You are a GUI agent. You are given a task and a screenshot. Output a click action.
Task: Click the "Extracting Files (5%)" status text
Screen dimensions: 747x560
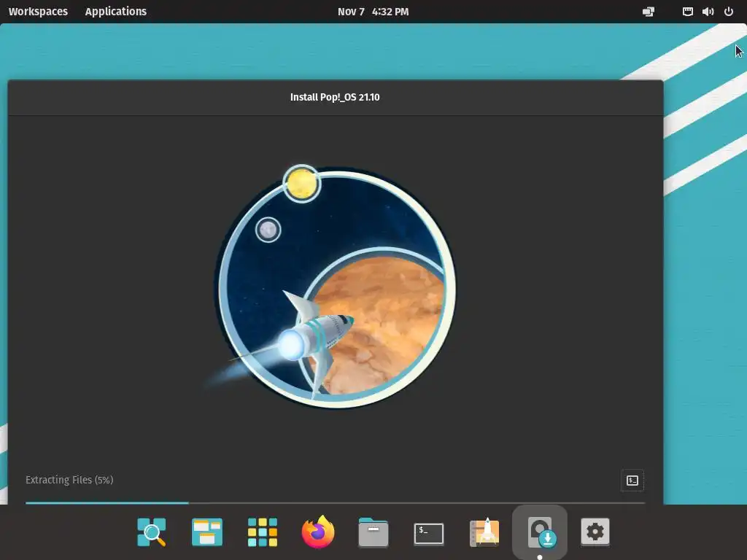69,480
